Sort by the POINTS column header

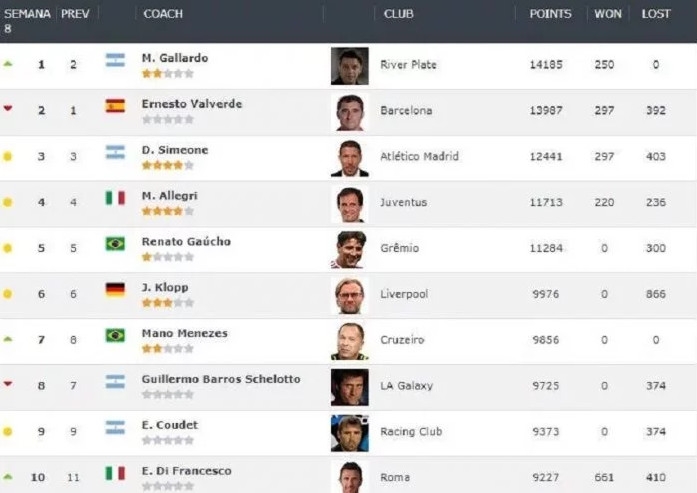550,14
